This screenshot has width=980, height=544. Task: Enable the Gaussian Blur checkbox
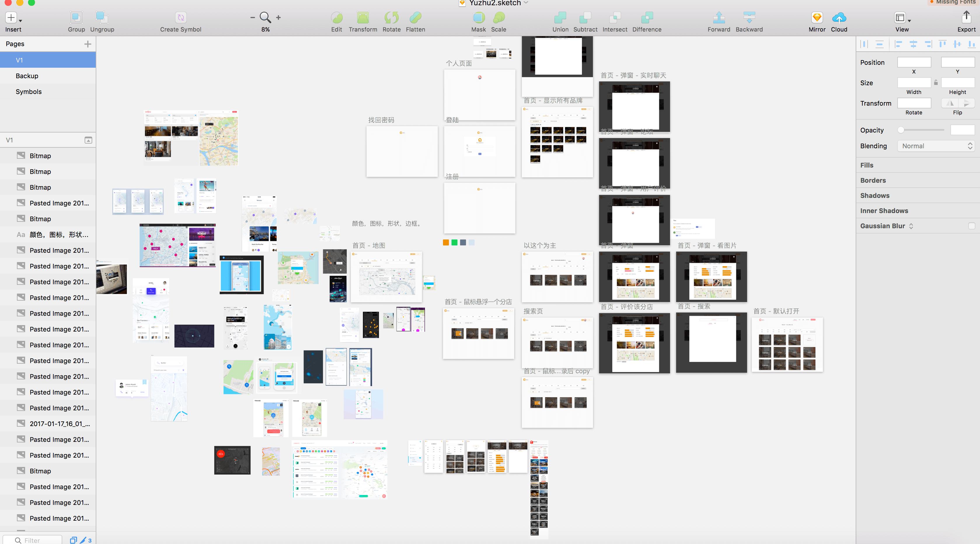coord(971,226)
